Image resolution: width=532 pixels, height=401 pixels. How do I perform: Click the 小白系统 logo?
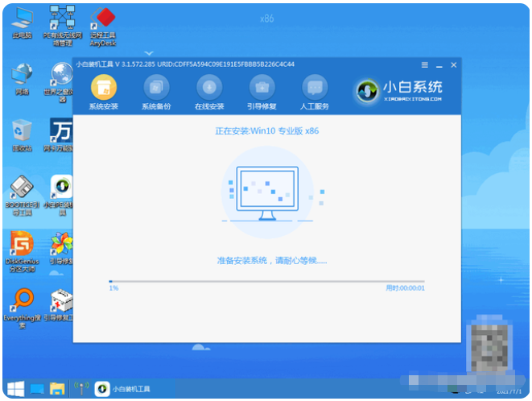399,90
